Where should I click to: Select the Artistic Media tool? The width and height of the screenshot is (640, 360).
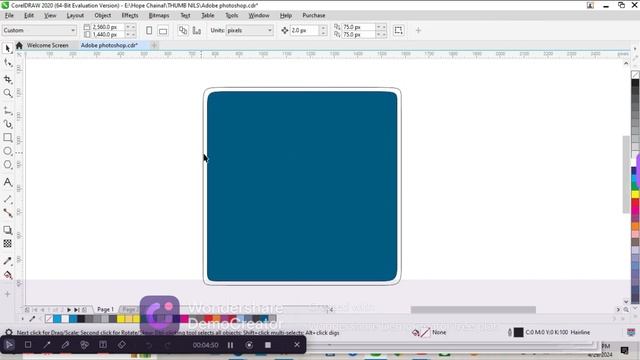pos(8,124)
